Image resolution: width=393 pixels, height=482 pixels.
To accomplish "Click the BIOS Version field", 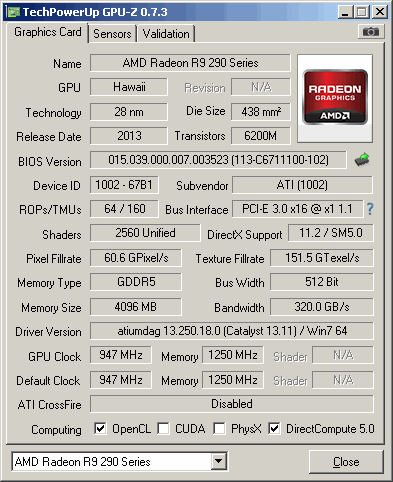I will pyautogui.click(x=218, y=160).
